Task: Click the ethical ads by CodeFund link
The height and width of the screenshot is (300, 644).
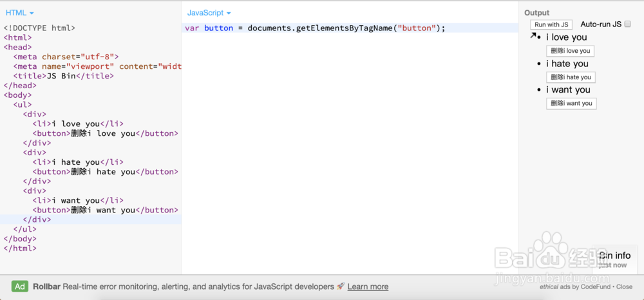Action: tap(575, 287)
